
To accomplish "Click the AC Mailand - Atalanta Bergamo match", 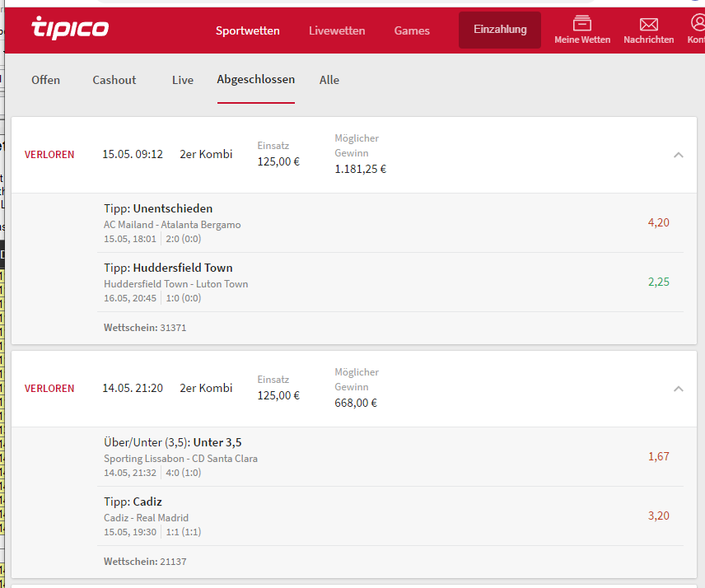I will tap(172, 225).
